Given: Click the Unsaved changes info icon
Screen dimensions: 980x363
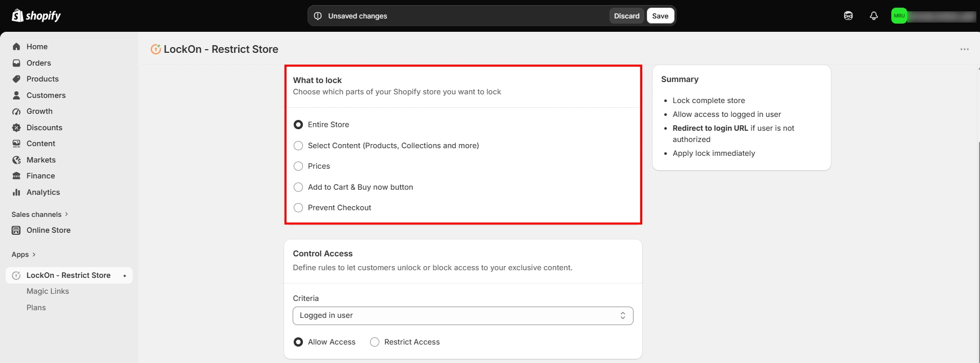Looking at the screenshot, I should point(318,16).
